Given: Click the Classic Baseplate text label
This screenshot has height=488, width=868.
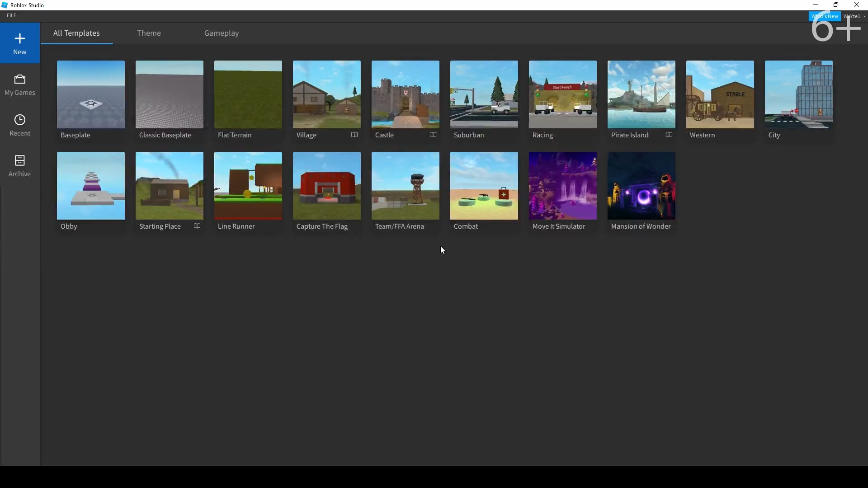Looking at the screenshot, I should point(165,135).
